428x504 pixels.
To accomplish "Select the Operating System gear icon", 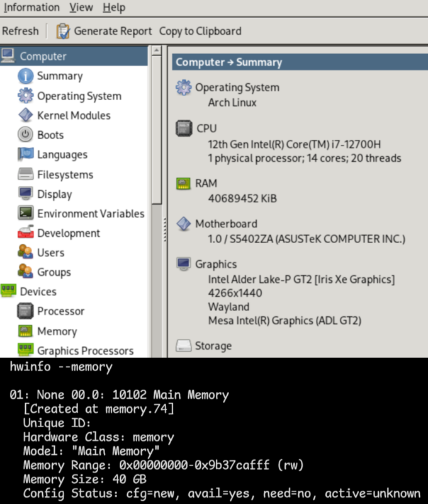I will pyautogui.click(x=25, y=96).
